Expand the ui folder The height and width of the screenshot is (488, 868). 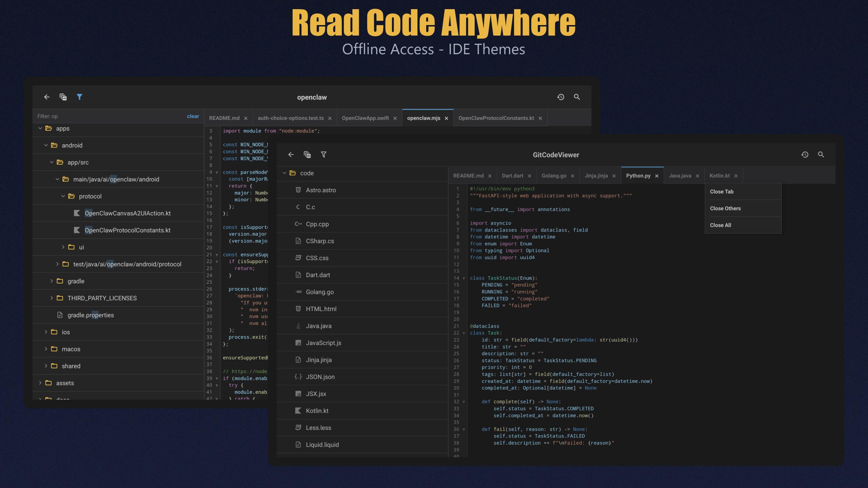[63, 247]
